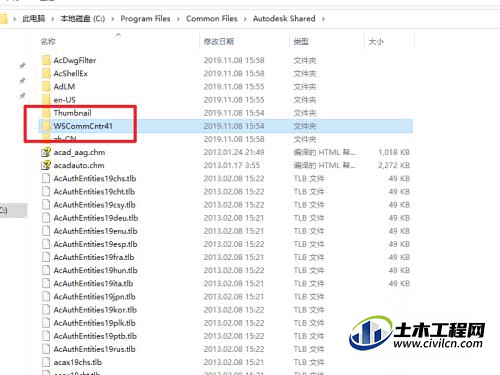This screenshot has height=375, width=500.
Task: Click the AcAuthEntities19ita.tlb file icon
Action: 46,283
